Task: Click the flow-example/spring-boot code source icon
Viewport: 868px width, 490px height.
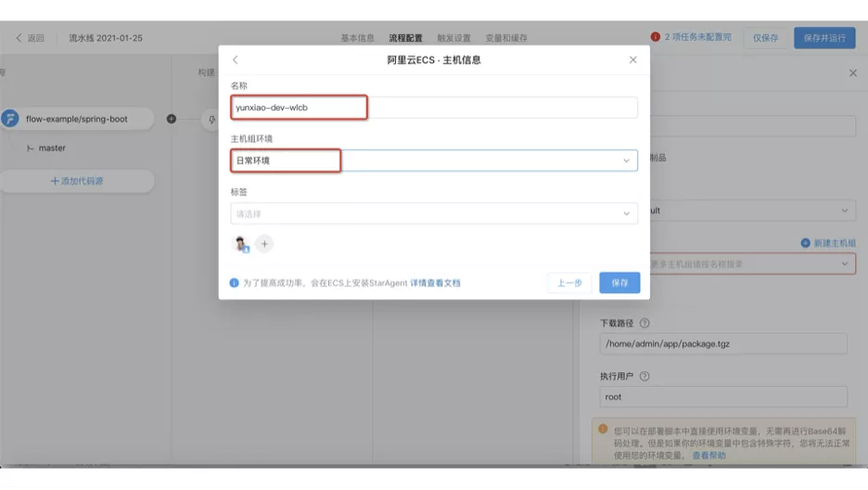Action: (10, 119)
